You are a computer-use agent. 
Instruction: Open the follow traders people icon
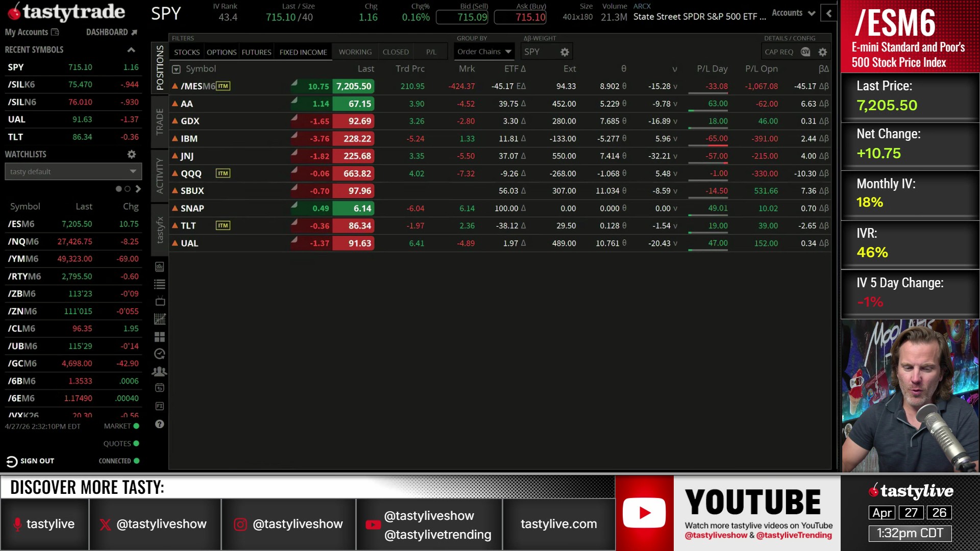pos(160,371)
